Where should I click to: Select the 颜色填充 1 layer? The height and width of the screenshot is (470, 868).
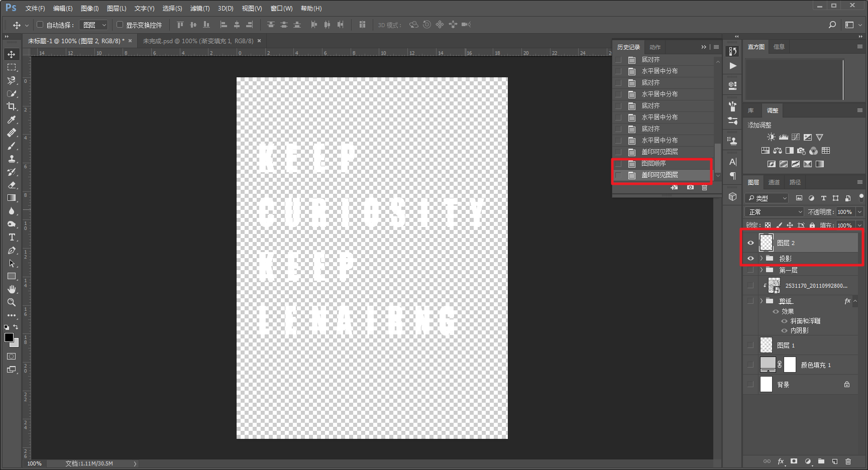point(801,365)
